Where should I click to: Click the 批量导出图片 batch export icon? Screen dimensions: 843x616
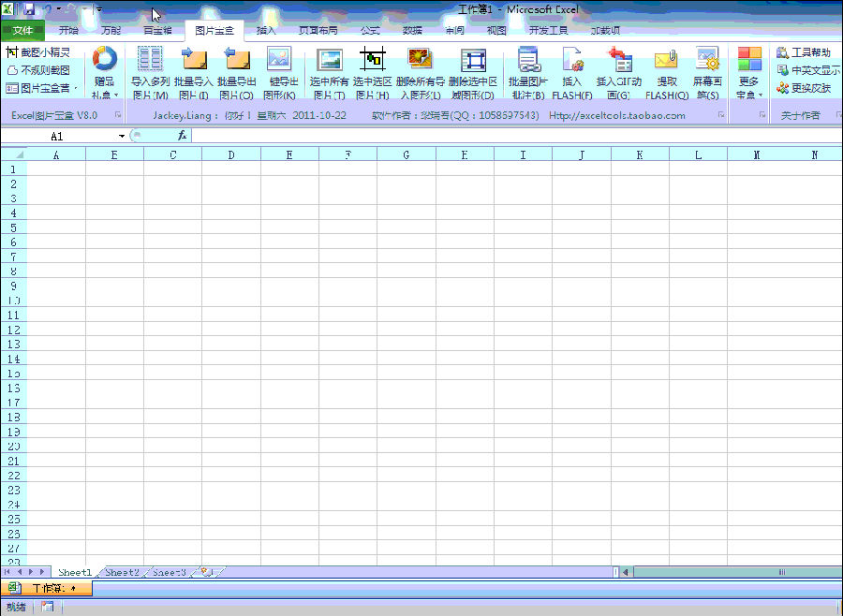tap(236, 61)
